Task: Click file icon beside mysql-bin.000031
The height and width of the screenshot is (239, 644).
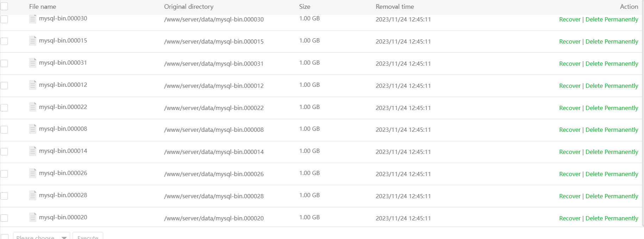Action: click(x=33, y=63)
